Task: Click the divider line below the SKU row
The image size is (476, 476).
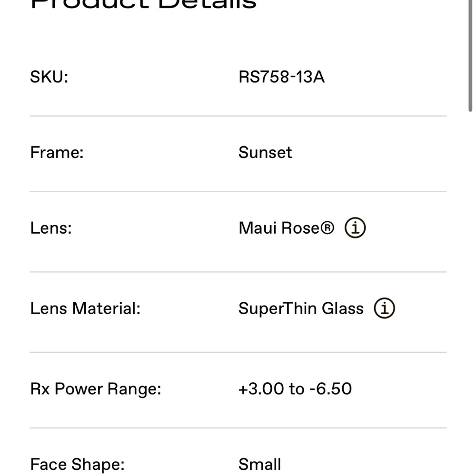Action: point(238,116)
